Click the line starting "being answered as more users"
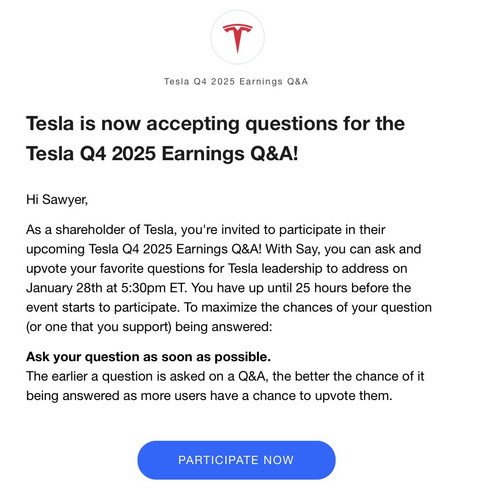Screen dimensions: 477x500 click(209, 396)
